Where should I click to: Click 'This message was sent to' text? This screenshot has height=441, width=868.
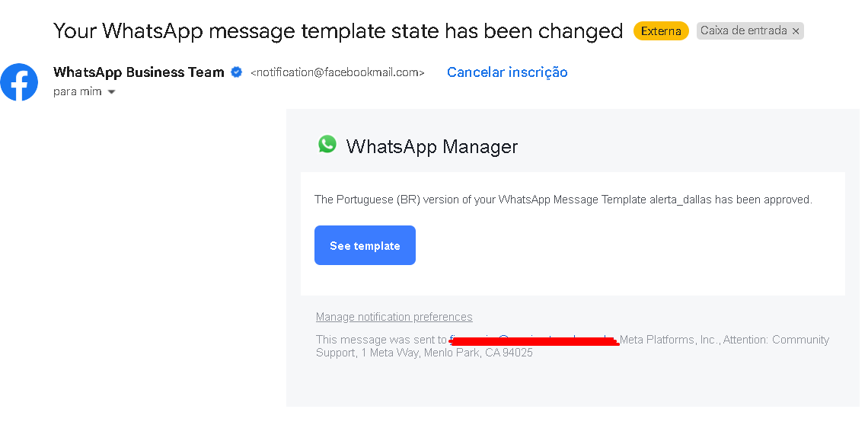pos(381,340)
